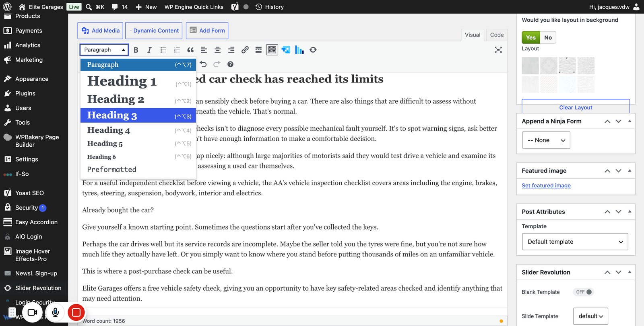Align text right
Image resolution: width=644 pixels, height=326 pixels.
point(231,50)
